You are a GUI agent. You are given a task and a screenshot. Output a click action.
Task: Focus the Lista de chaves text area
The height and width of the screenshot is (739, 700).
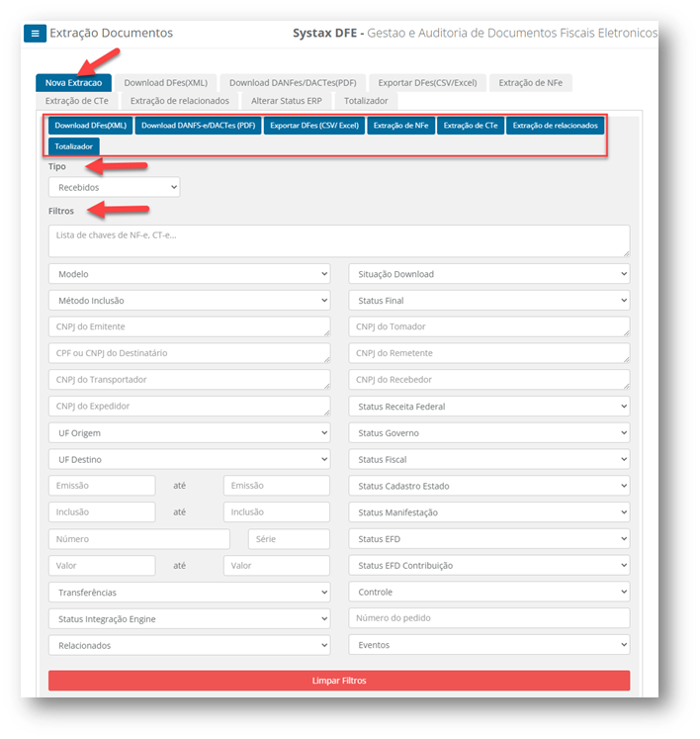coord(339,240)
